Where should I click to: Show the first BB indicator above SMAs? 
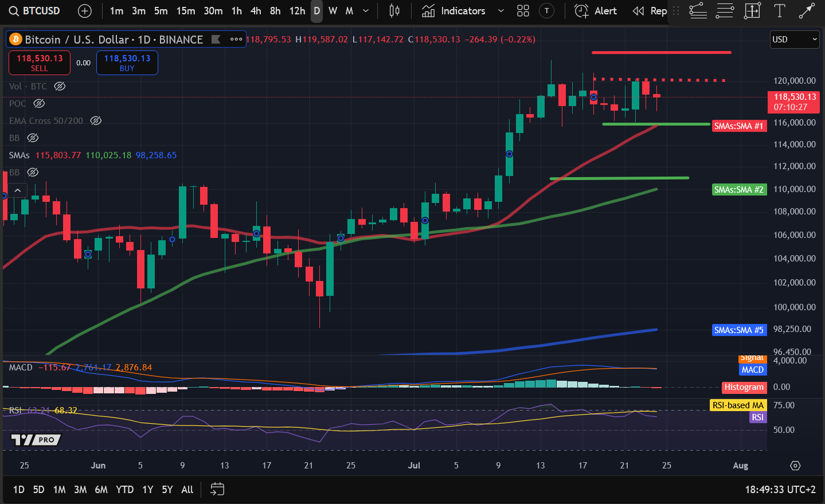(x=33, y=138)
